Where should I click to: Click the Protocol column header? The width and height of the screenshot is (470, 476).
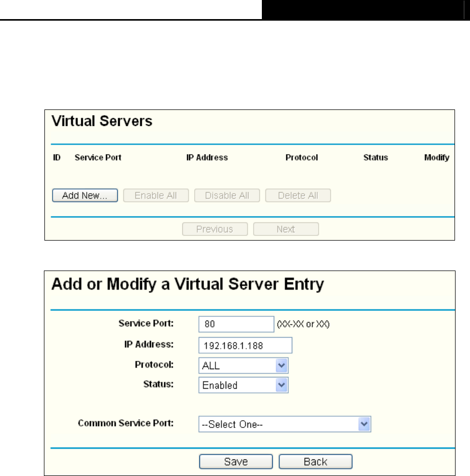pyautogui.click(x=302, y=157)
